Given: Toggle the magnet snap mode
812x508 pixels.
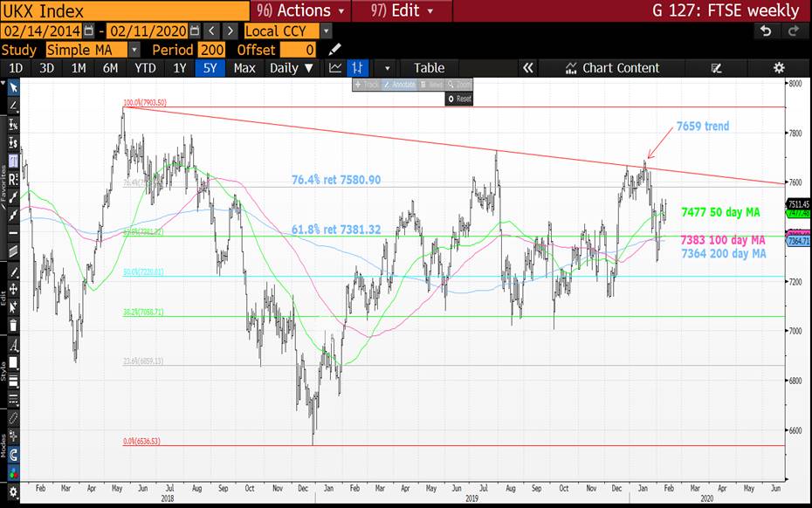Looking at the screenshot, I should pos(13,455).
